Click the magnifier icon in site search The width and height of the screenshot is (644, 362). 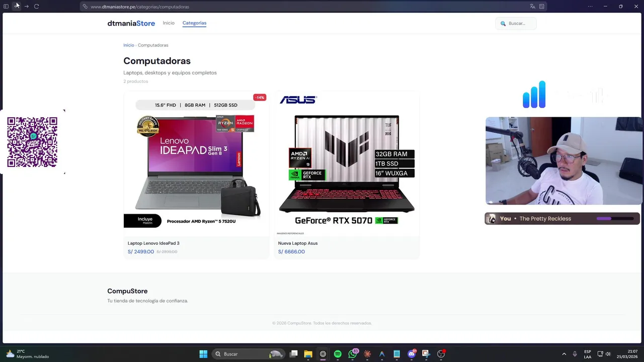[x=503, y=23]
